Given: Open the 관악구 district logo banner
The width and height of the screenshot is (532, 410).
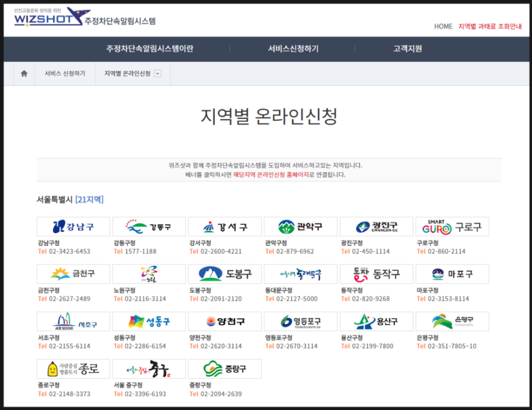Looking at the screenshot, I should tap(301, 227).
